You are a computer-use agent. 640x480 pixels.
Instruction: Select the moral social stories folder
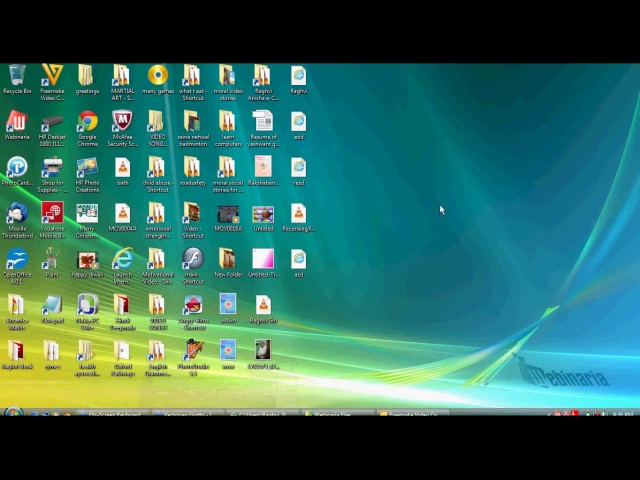(x=228, y=175)
